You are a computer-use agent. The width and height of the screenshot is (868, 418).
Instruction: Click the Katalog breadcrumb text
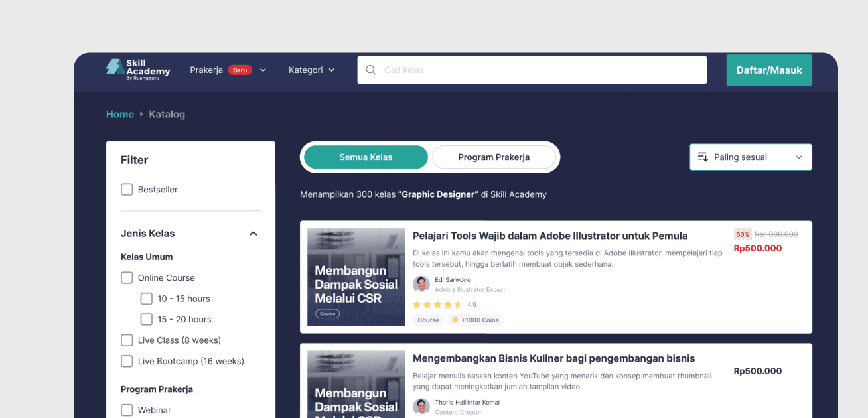[x=167, y=114]
